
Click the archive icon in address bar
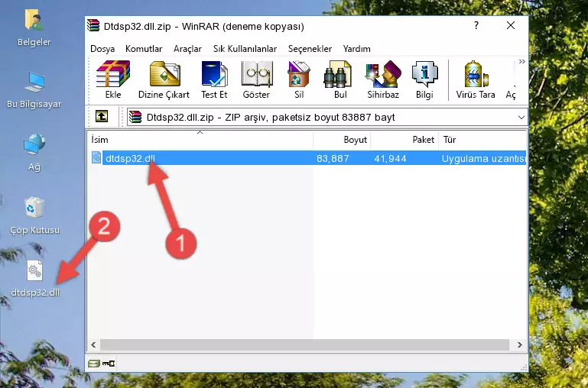(x=135, y=117)
